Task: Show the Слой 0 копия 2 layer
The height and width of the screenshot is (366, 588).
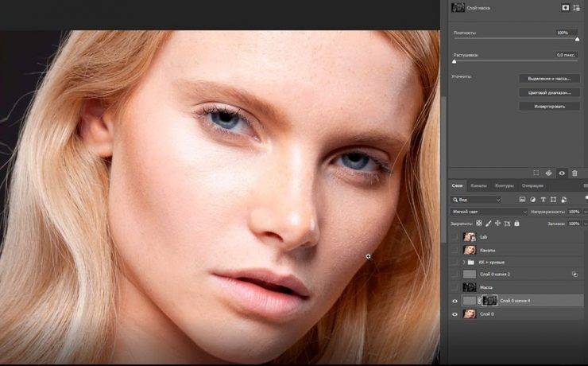Action: point(455,274)
